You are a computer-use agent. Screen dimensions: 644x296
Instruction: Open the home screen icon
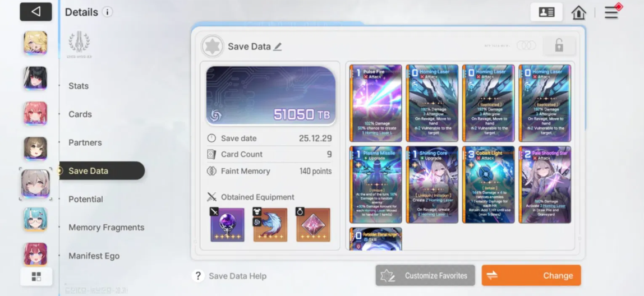coord(578,12)
